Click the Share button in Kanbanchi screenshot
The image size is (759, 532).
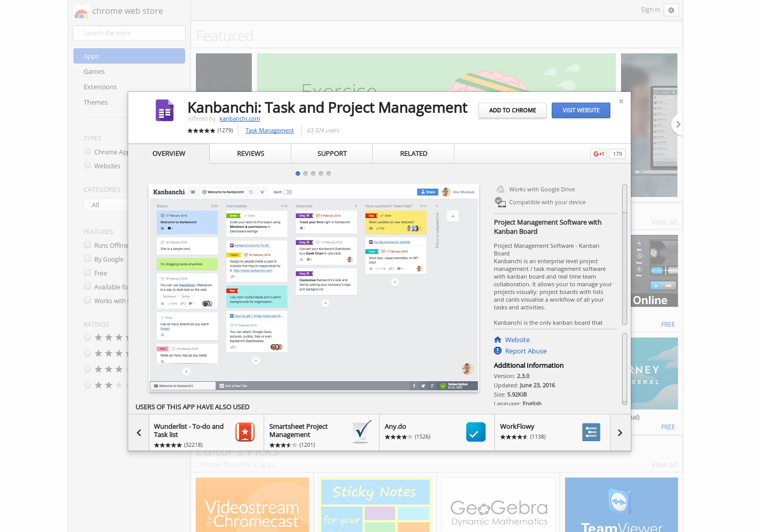(x=427, y=192)
